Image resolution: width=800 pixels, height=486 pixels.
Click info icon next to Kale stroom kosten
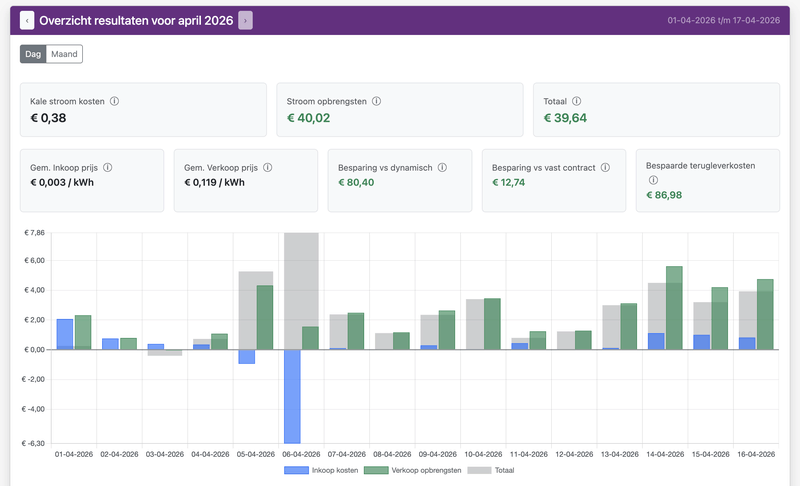coord(114,101)
